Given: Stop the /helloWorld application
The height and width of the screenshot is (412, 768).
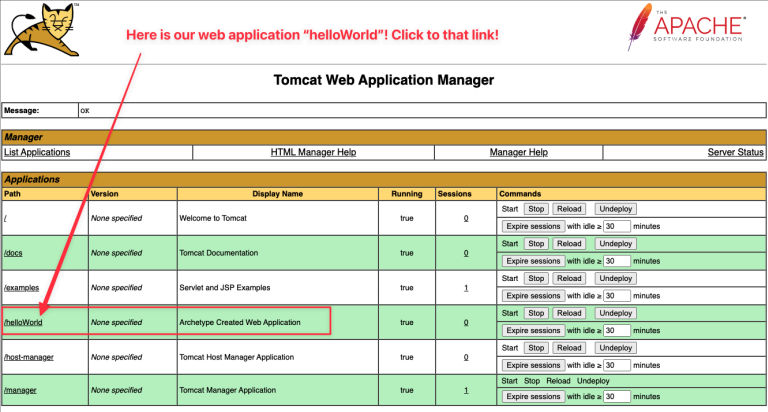Looking at the screenshot, I should [536, 313].
